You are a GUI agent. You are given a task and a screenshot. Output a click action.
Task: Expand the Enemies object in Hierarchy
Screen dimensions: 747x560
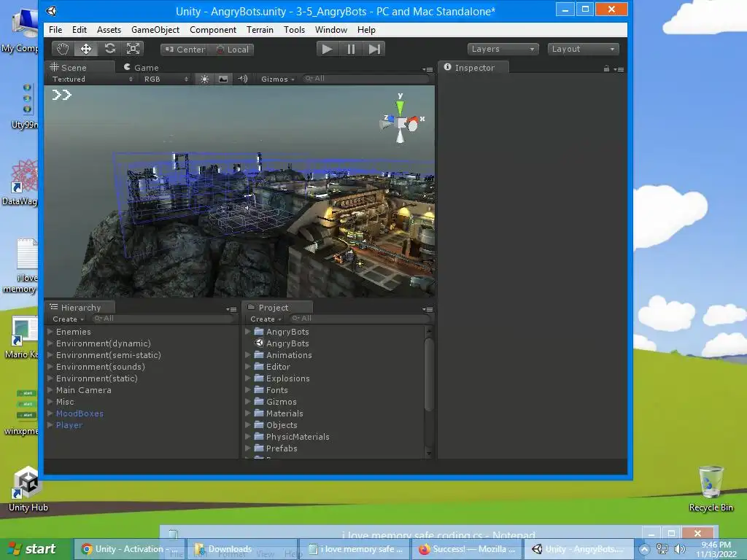pos(50,332)
